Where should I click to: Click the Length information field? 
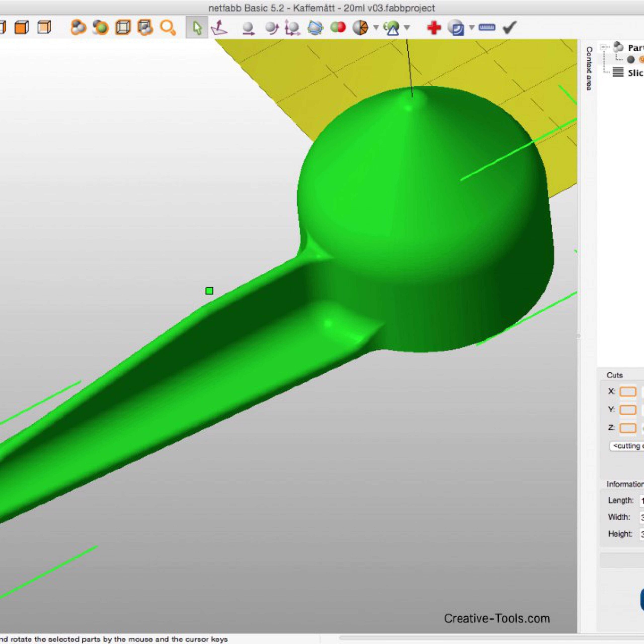(x=641, y=500)
